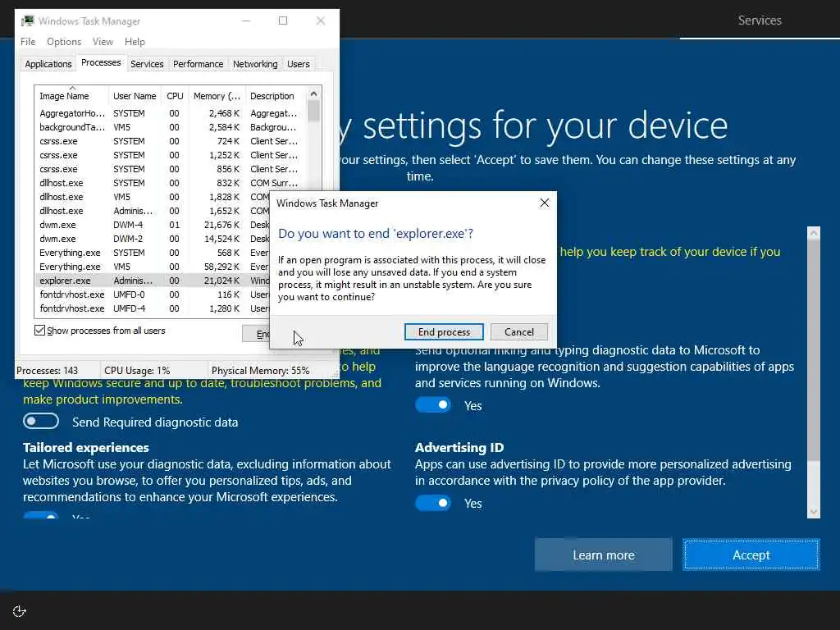Click the Tailored experiences heading
The image size is (840, 630).
click(85, 447)
